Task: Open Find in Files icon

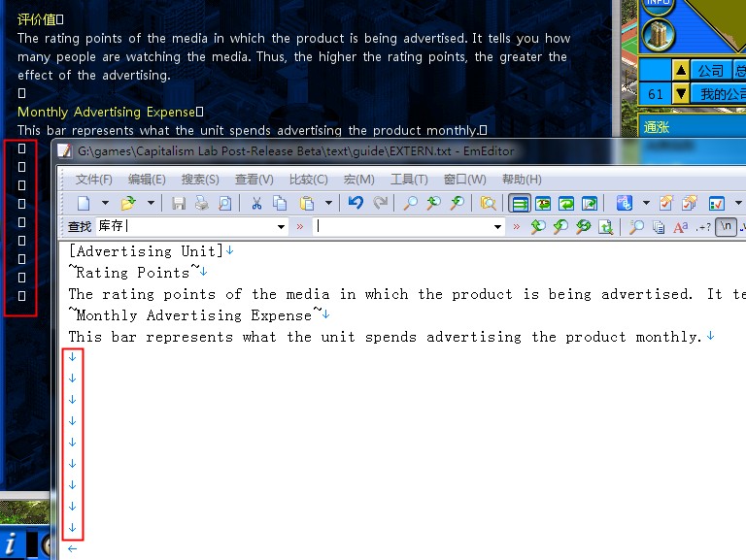Action: [488, 204]
